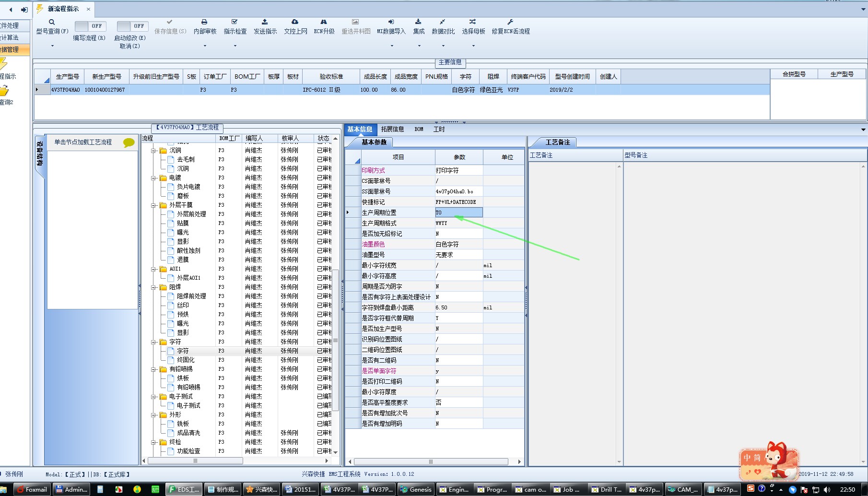Collapse the 有铅喷锡 folder tree node
868x496 pixels.
pyautogui.click(x=153, y=369)
